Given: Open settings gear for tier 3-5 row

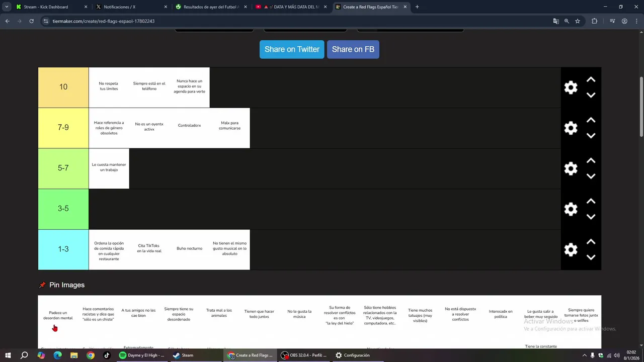Looking at the screenshot, I should [x=571, y=209].
